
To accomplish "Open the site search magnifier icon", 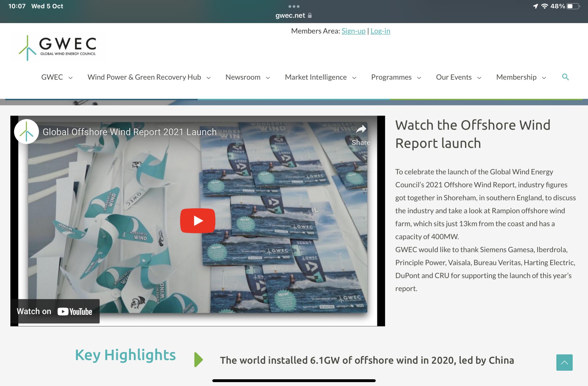I will tap(565, 77).
